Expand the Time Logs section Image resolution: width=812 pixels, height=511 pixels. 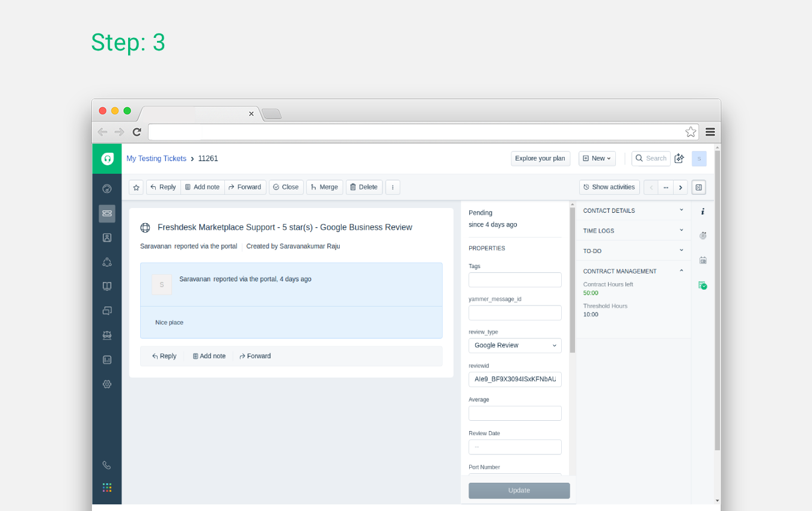pos(633,230)
